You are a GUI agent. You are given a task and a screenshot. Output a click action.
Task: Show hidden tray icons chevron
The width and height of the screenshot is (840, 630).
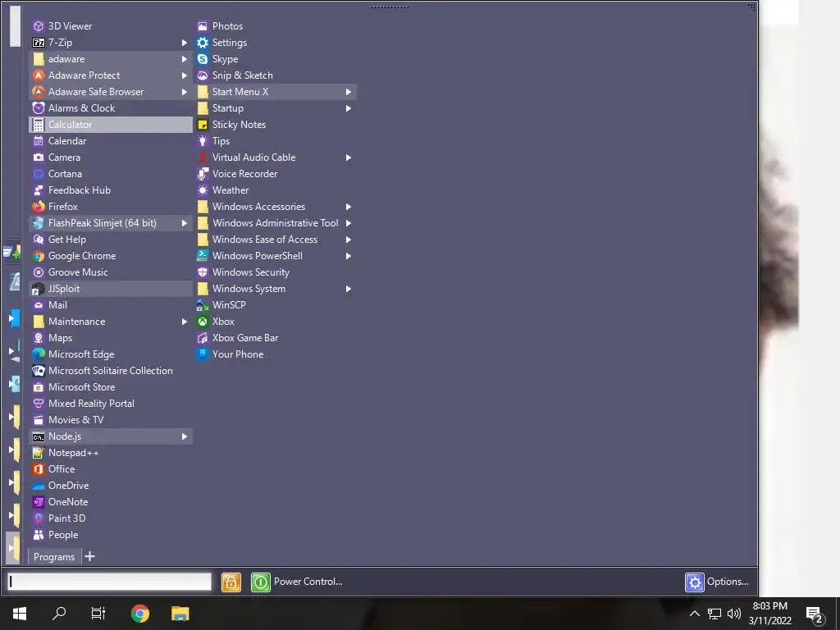(x=694, y=614)
